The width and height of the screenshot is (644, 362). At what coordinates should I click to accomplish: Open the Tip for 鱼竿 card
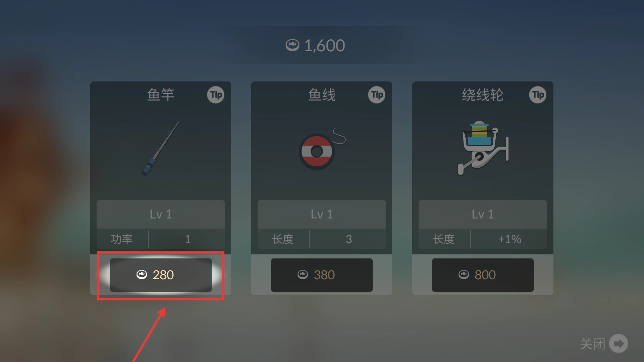click(216, 95)
